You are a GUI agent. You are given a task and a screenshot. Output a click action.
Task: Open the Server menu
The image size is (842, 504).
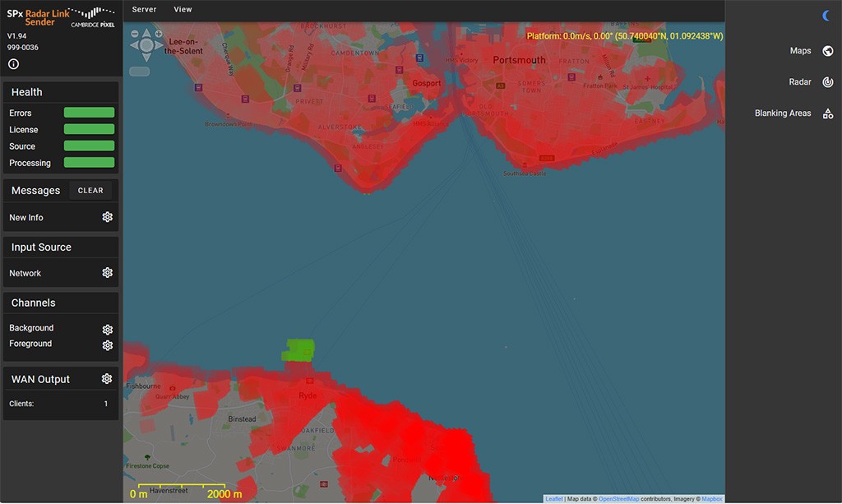pyautogui.click(x=144, y=10)
